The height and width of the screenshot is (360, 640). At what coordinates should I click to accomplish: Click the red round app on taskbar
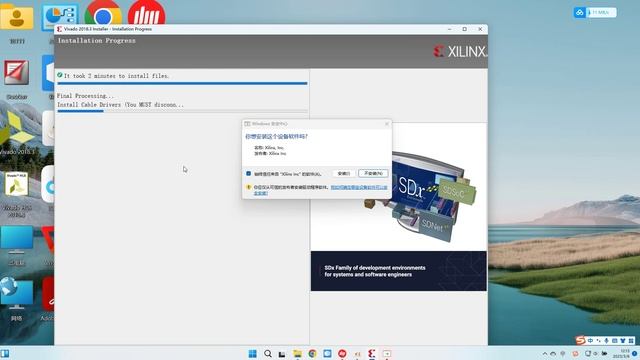[x=342, y=353]
